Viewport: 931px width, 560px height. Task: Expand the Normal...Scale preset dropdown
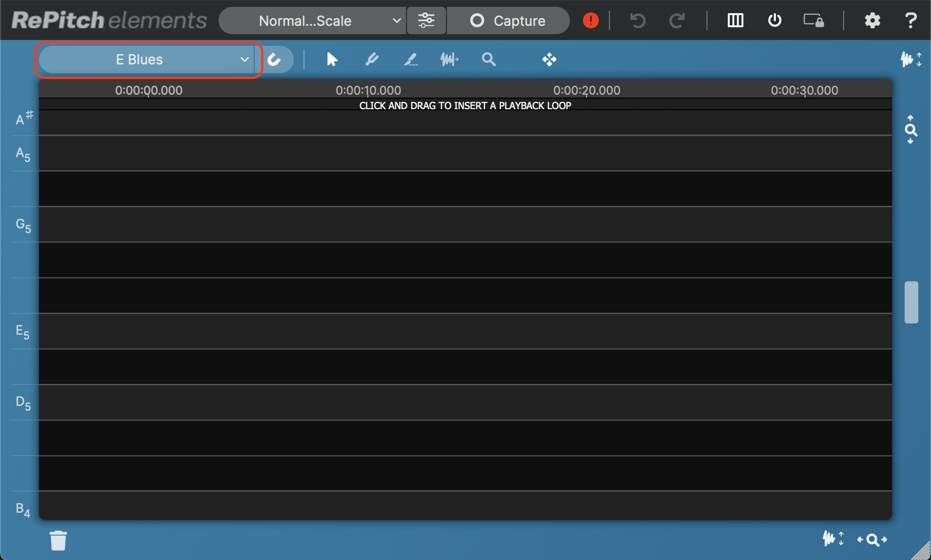(312, 20)
